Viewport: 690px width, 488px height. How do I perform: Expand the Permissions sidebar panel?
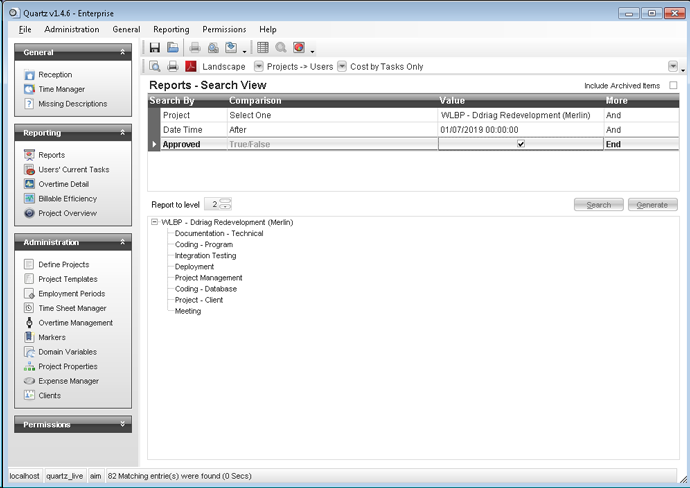coord(123,425)
